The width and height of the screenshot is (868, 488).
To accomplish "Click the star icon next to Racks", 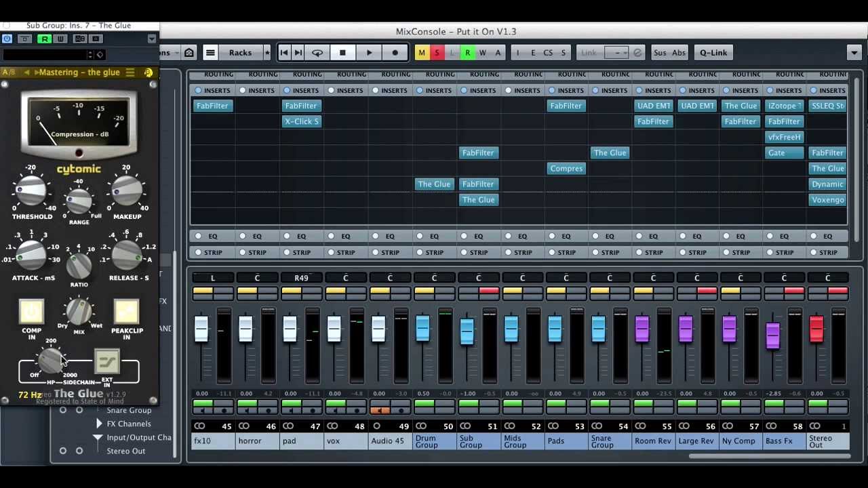I will pos(267,53).
